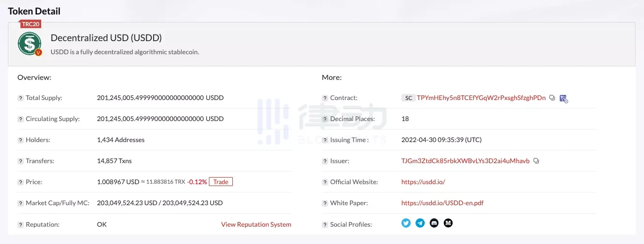Click help icon next to Total Supply
This screenshot has width=644, height=244.
coord(21,98)
